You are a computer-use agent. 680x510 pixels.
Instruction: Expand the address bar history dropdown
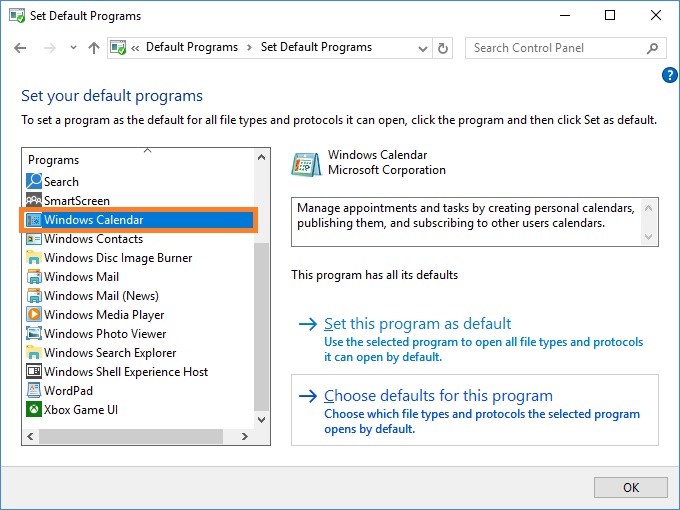pos(423,48)
